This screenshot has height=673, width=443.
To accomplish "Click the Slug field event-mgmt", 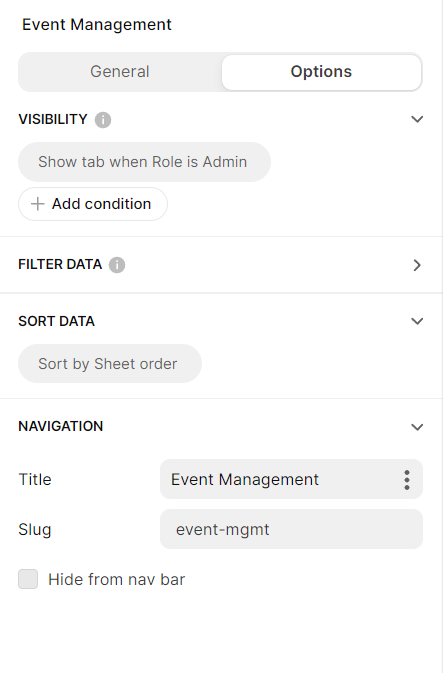I will pos(291,529).
